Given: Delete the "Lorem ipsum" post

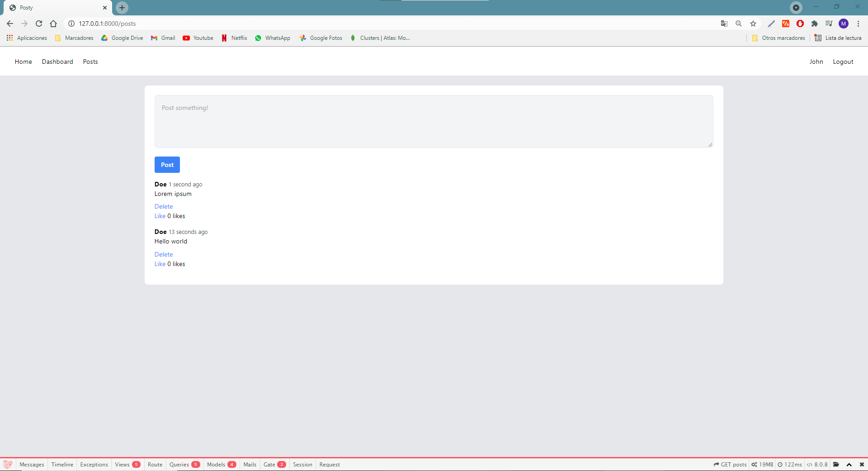Looking at the screenshot, I should pos(164,206).
